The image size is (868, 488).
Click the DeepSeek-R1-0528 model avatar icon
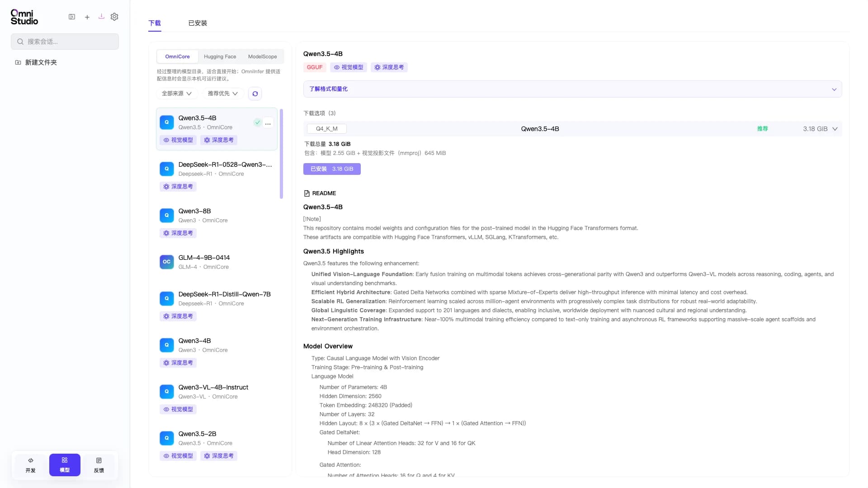pos(167,169)
